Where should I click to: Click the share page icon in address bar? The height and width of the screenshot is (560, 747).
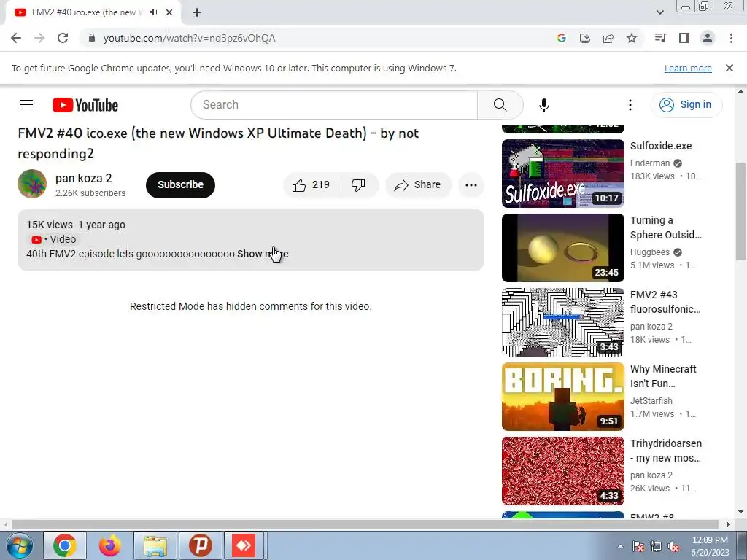click(x=608, y=38)
